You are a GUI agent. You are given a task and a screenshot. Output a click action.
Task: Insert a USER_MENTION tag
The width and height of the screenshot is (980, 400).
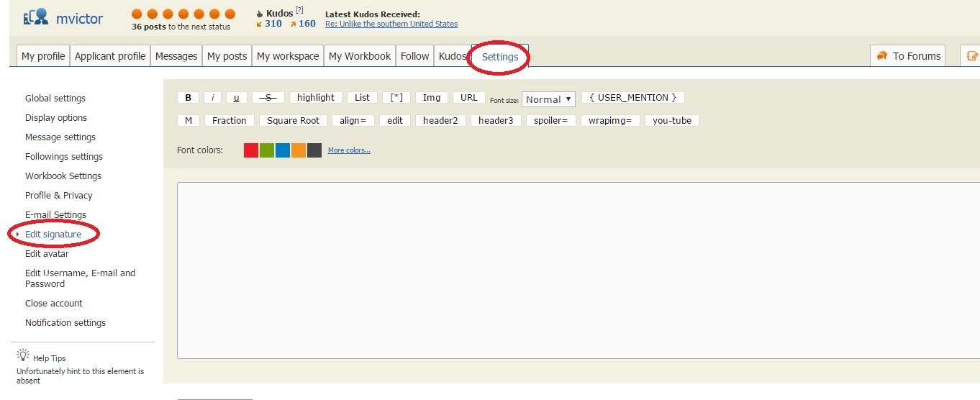click(633, 98)
